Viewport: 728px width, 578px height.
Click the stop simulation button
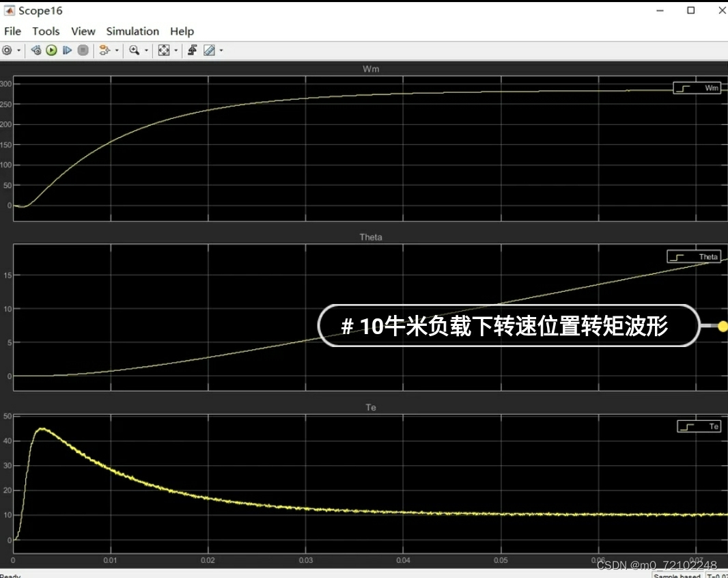[x=83, y=50]
